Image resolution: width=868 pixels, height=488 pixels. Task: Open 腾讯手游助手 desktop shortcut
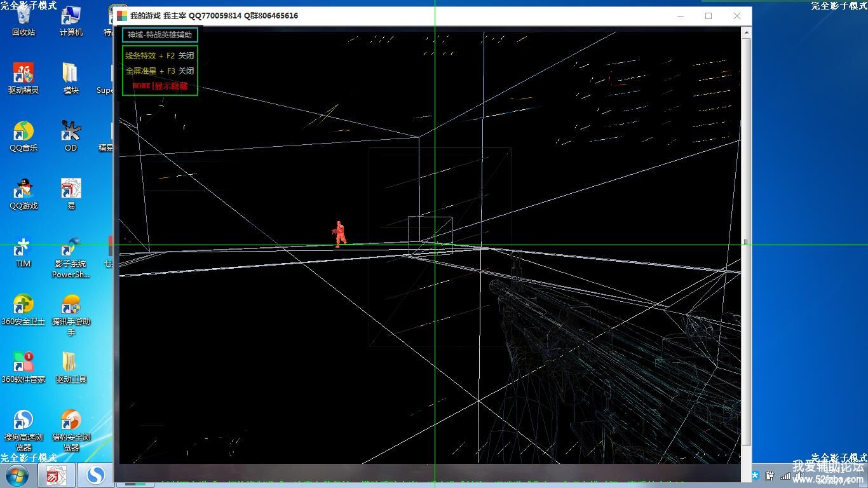point(71,315)
